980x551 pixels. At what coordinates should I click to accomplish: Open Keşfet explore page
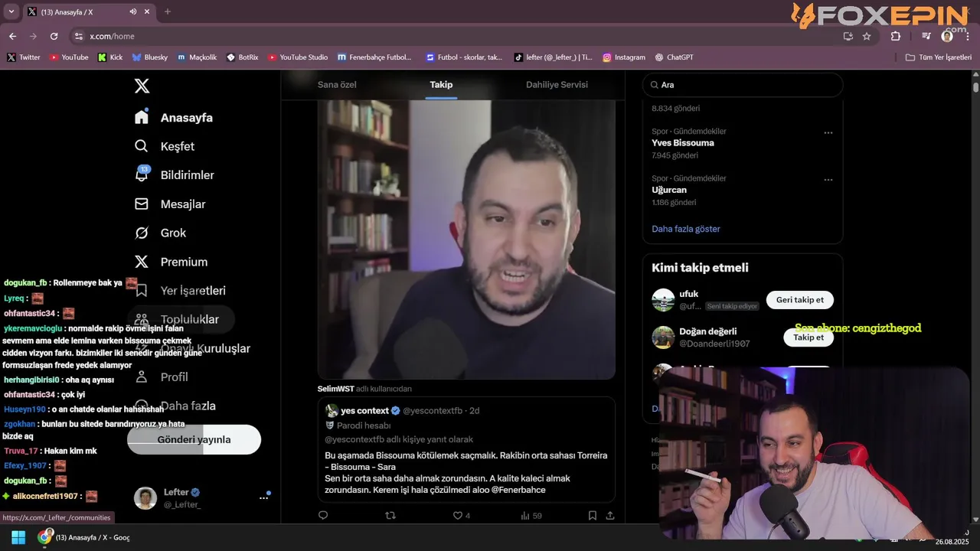165,146
